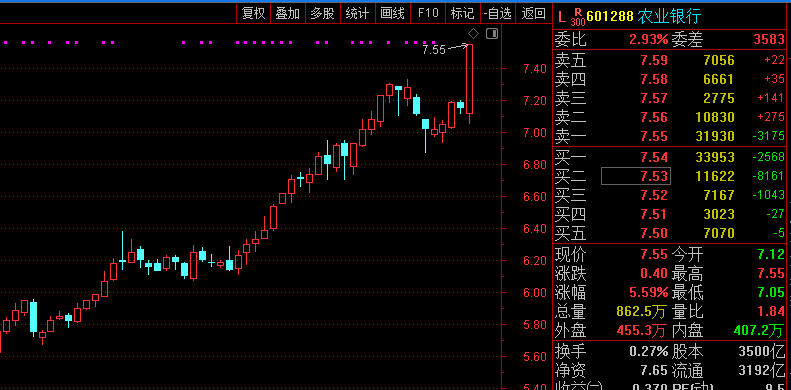Switch to 多股 multi-stock view
791x390 pixels.
pos(323,14)
